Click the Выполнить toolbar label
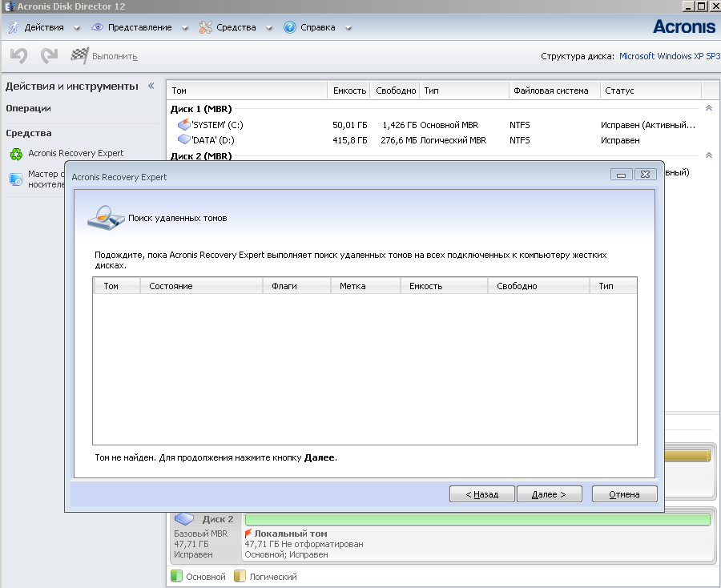The image size is (721, 588). click(115, 56)
